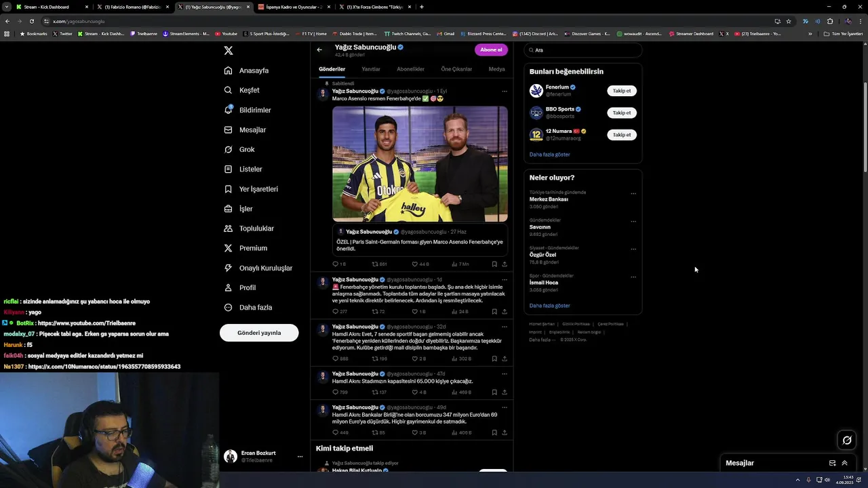868x488 pixels.
Task: Click the İşler briefcase icon
Action: [x=229, y=209]
